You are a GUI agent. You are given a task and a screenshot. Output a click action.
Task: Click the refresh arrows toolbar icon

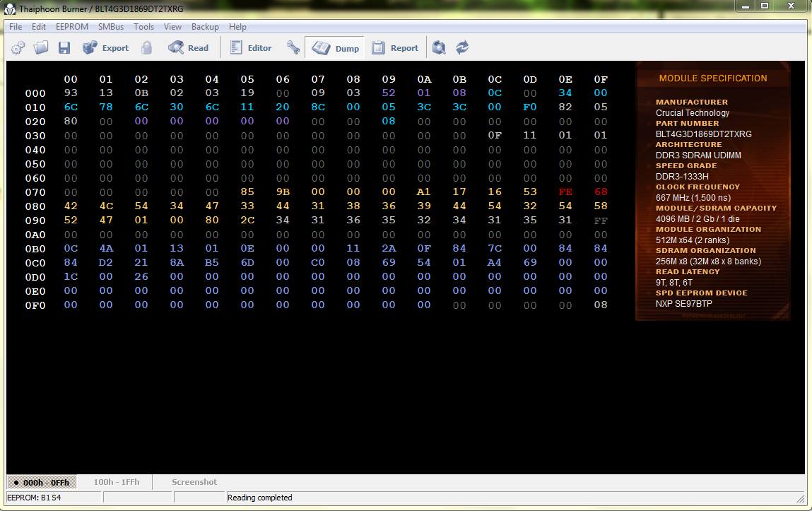click(x=462, y=47)
